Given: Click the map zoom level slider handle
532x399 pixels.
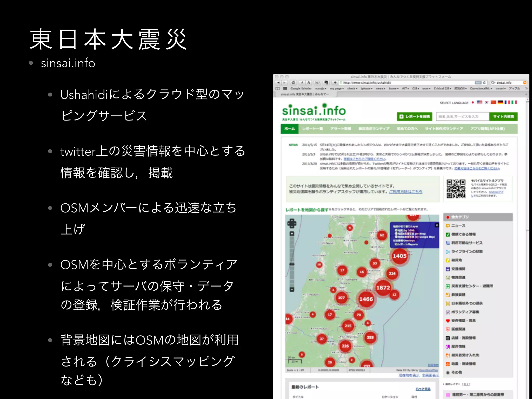Looking at the screenshot, I should click(x=292, y=264).
